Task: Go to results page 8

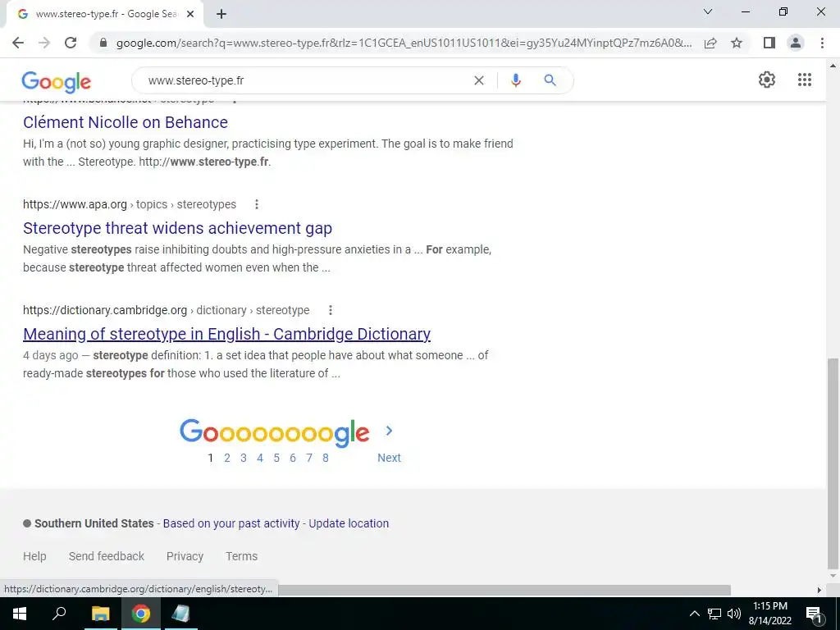Action: 325,458
